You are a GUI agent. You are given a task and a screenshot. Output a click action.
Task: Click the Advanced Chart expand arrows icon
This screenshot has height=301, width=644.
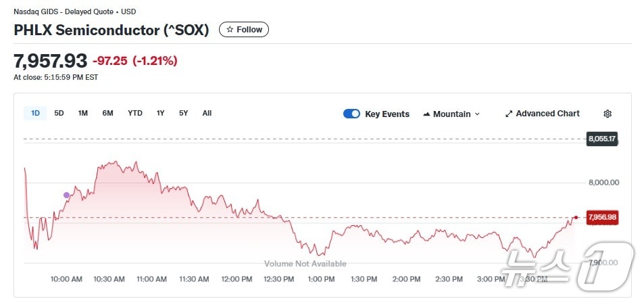coord(509,114)
